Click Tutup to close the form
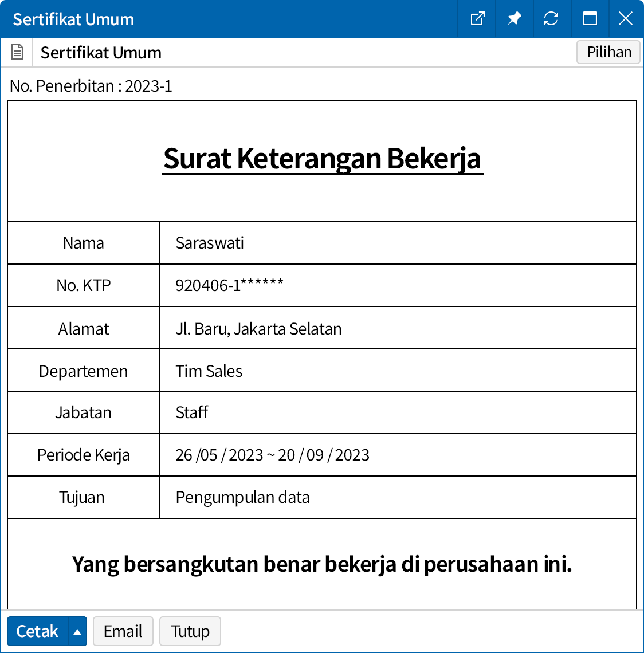This screenshot has height=653, width=644. (190, 631)
